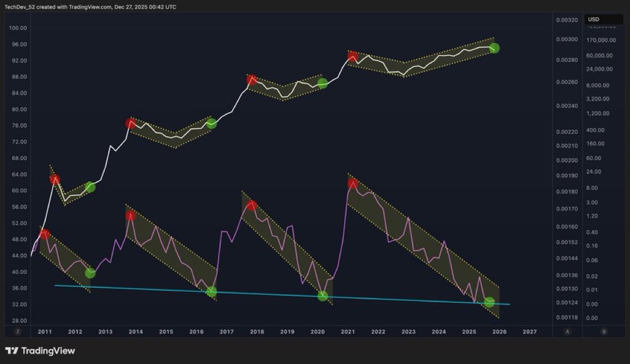Click the A price scale icon
630x364 pixels.
567,332
